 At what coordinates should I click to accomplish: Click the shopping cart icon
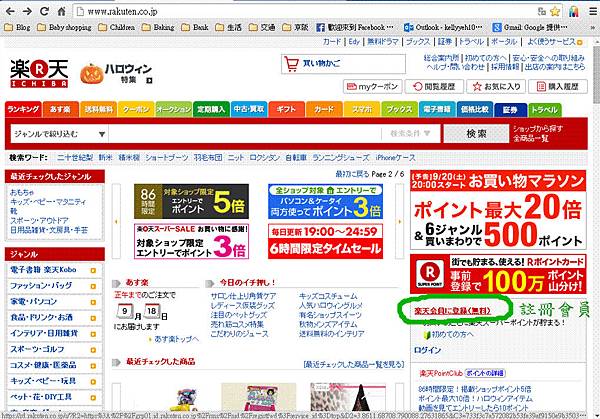(291, 64)
